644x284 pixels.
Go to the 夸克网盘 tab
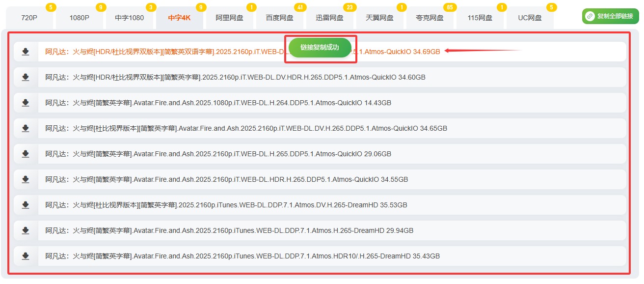tap(429, 18)
